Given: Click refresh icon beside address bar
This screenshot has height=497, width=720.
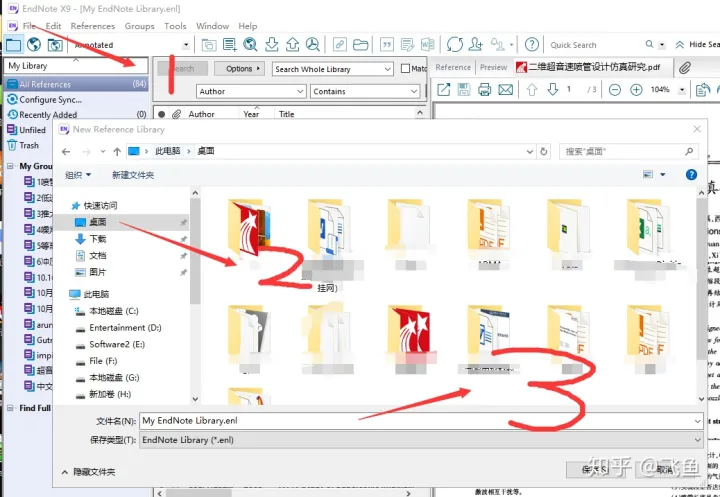Looking at the screenshot, I should click(544, 151).
